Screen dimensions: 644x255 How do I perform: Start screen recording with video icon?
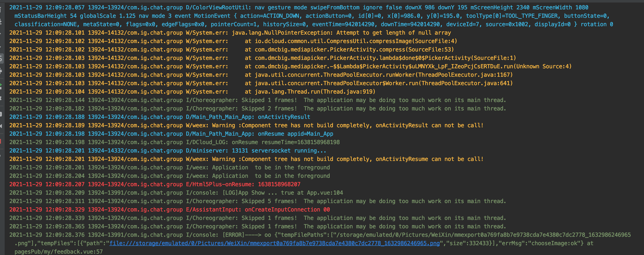[x=1, y=126]
